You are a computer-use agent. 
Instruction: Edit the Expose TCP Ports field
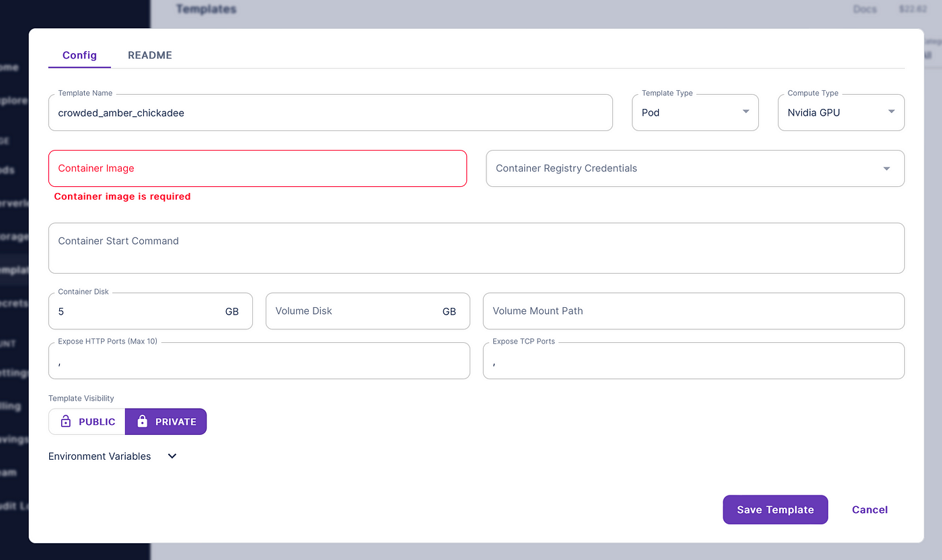pyautogui.click(x=694, y=361)
